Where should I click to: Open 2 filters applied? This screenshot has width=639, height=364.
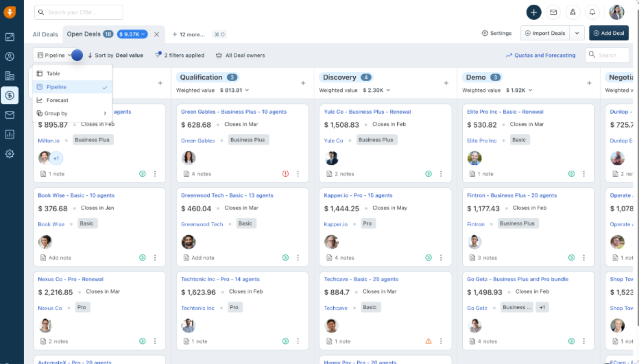[x=180, y=55]
